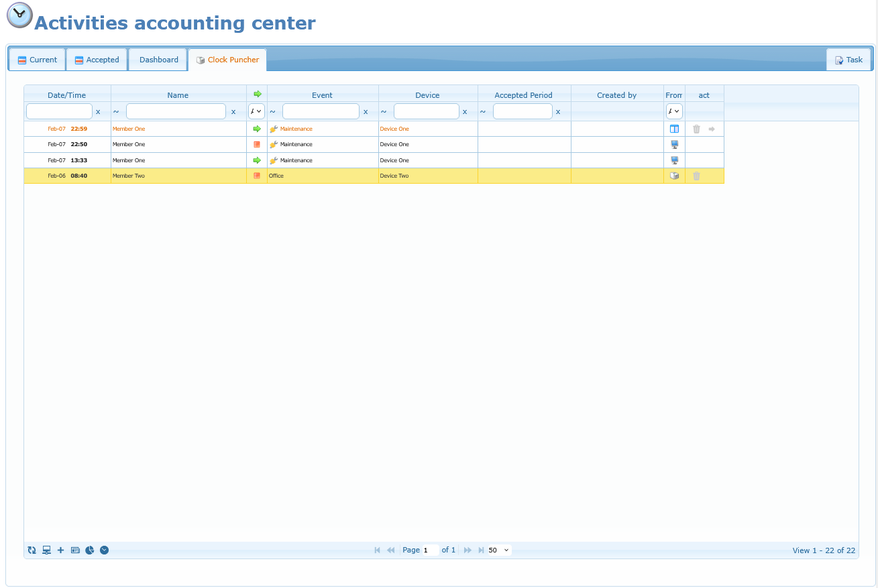
Task: Switch to the Dashboard tab
Action: click(158, 60)
